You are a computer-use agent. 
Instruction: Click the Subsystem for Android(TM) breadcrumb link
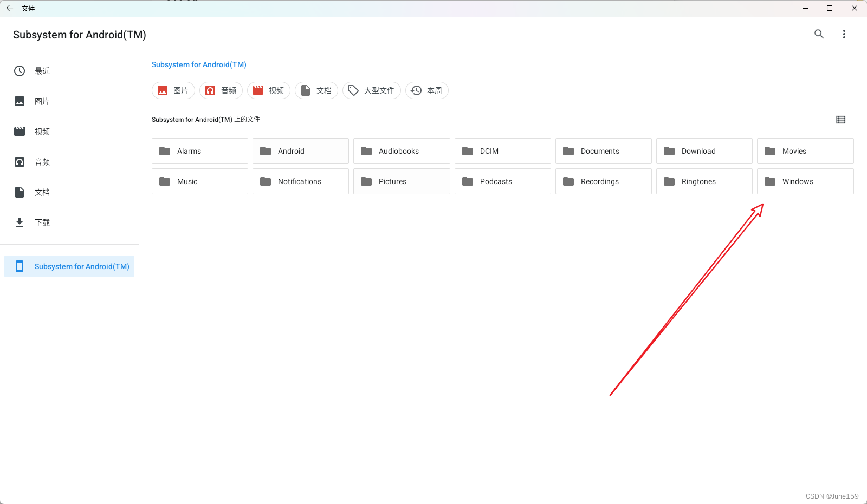pyautogui.click(x=199, y=64)
